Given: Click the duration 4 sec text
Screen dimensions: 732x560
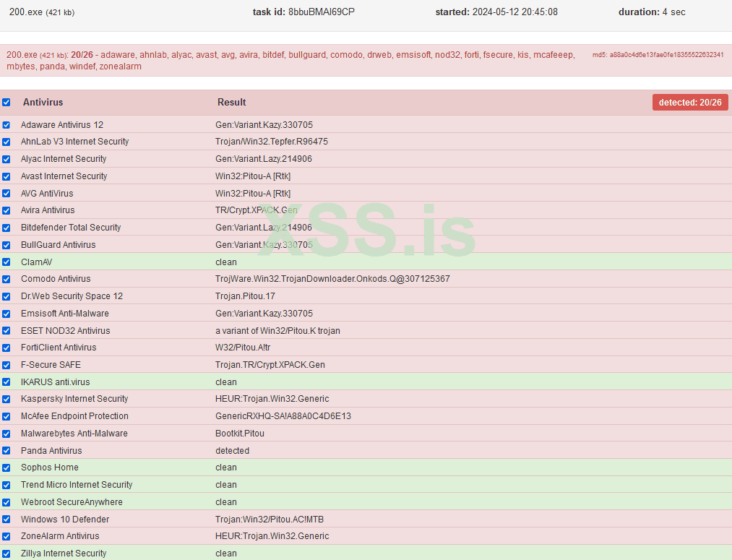Looking at the screenshot, I should pos(652,12).
